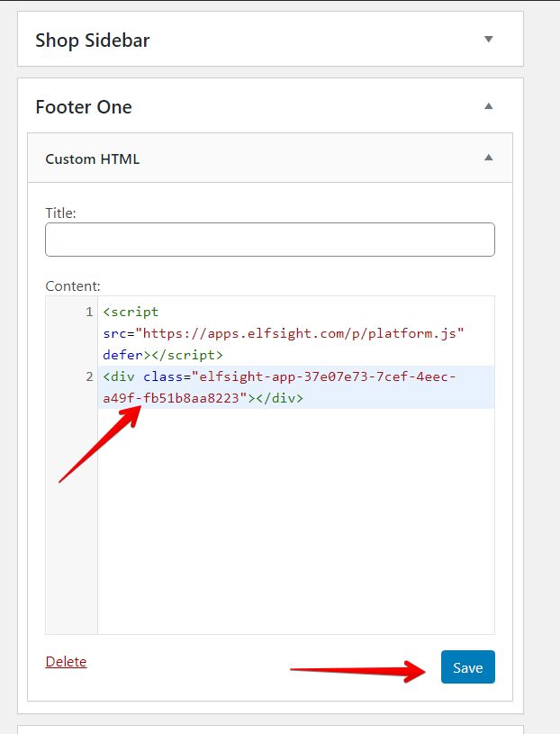Place cursor on the elfsight-app div class
The image size is (560, 734).
pos(279,387)
